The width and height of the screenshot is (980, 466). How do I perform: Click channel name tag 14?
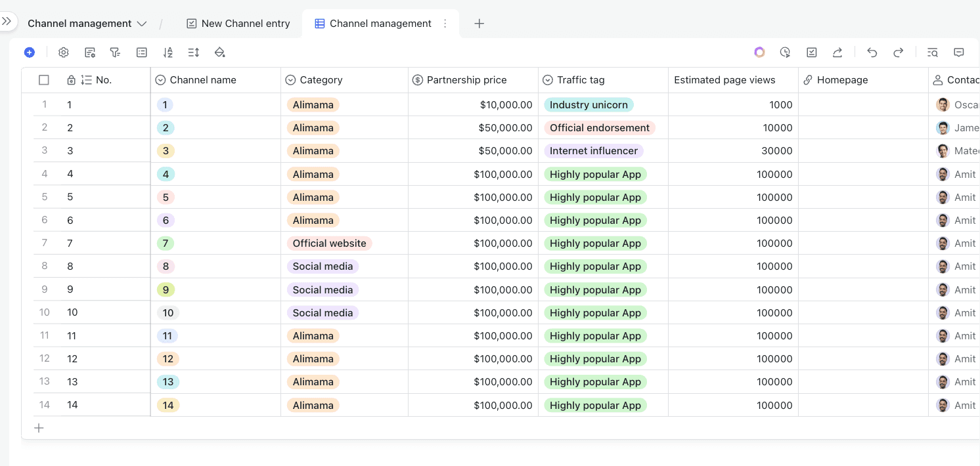[x=168, y=405]
